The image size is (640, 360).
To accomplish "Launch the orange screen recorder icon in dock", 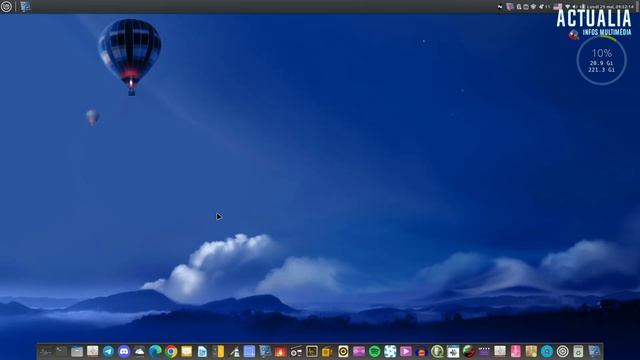I will [x=327, y=351].
